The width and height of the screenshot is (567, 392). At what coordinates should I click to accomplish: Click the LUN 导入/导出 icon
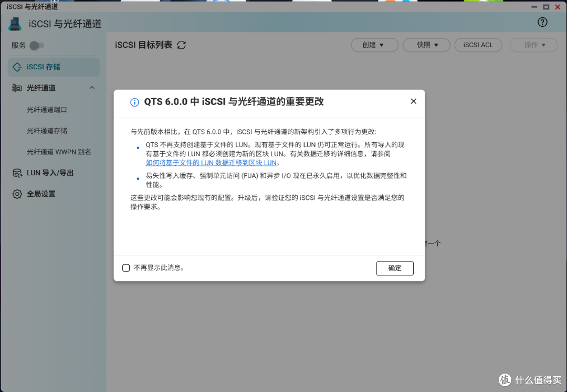click(17, 173)
